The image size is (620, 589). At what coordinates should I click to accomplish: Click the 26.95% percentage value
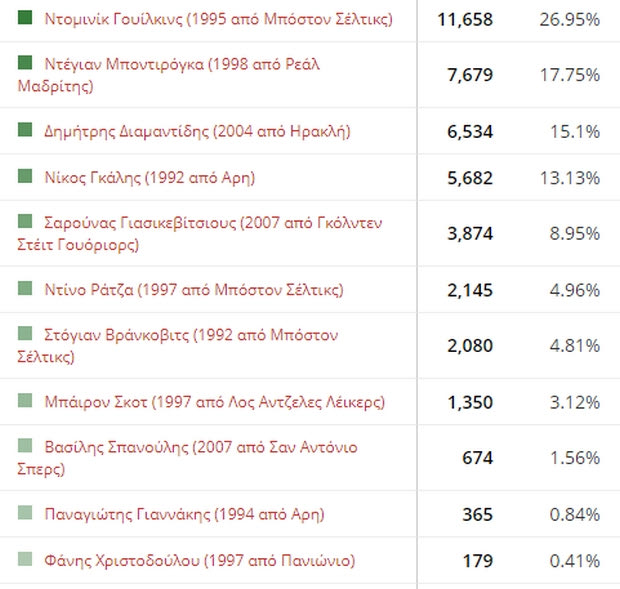pos(570,19)
